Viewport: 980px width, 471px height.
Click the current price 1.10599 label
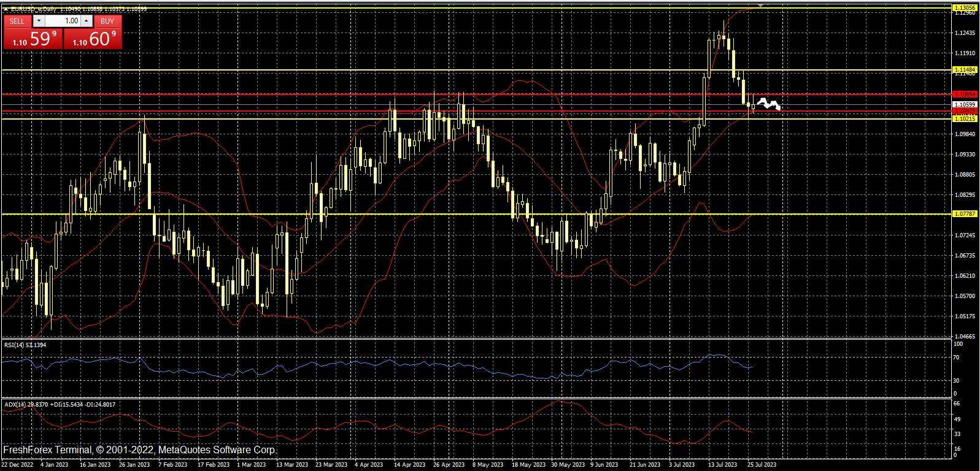tap(964, 105)
